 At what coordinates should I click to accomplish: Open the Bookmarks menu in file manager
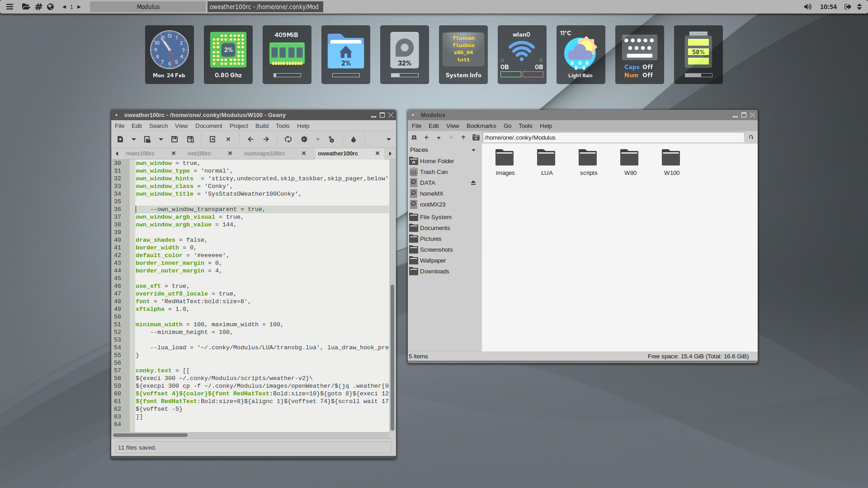coord(481,126)
